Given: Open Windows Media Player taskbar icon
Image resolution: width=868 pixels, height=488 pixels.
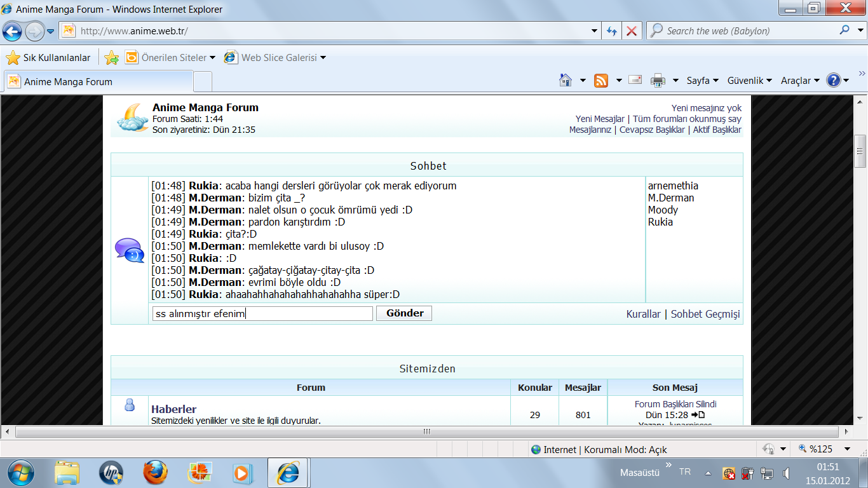Looking at the screenshot, I should (243, 473).
